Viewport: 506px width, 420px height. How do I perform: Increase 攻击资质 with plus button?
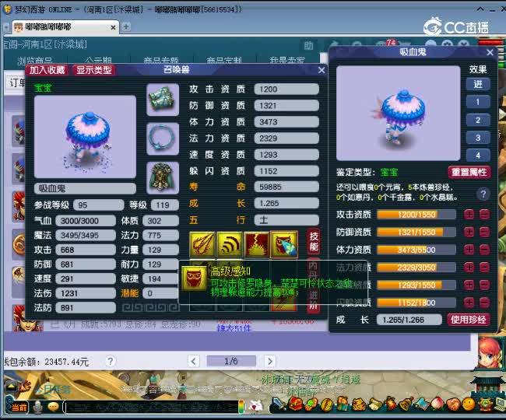tap(469, 215)
